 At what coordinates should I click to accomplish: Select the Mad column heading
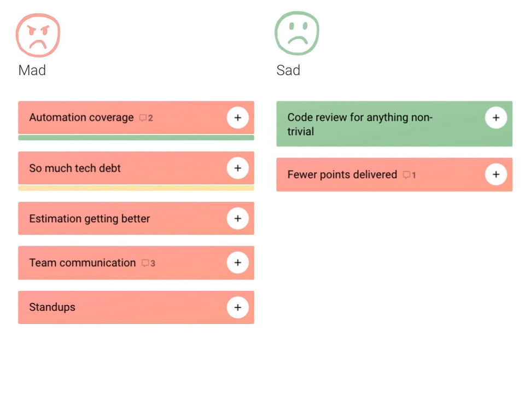point(32,70)
